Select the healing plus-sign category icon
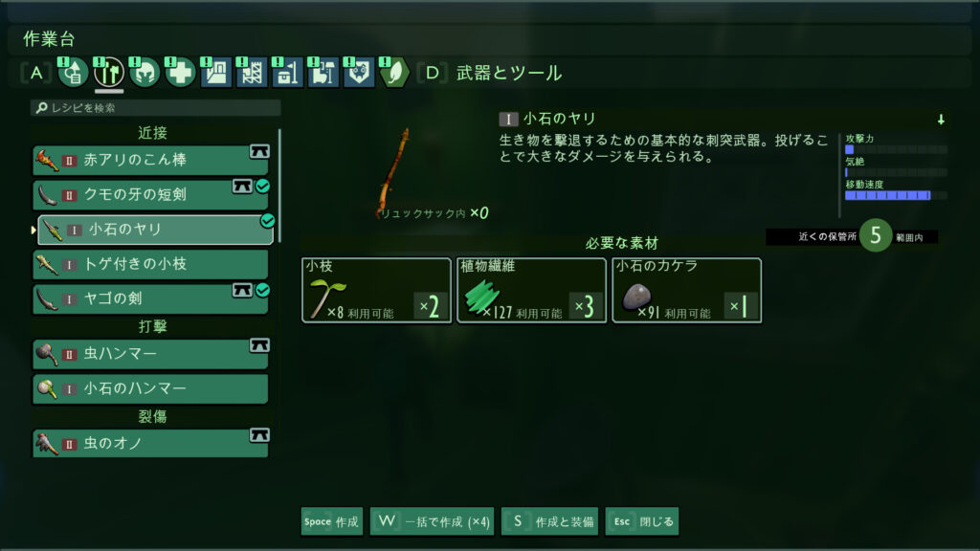This screenshot has width=980, height=551. pos(180,73)
